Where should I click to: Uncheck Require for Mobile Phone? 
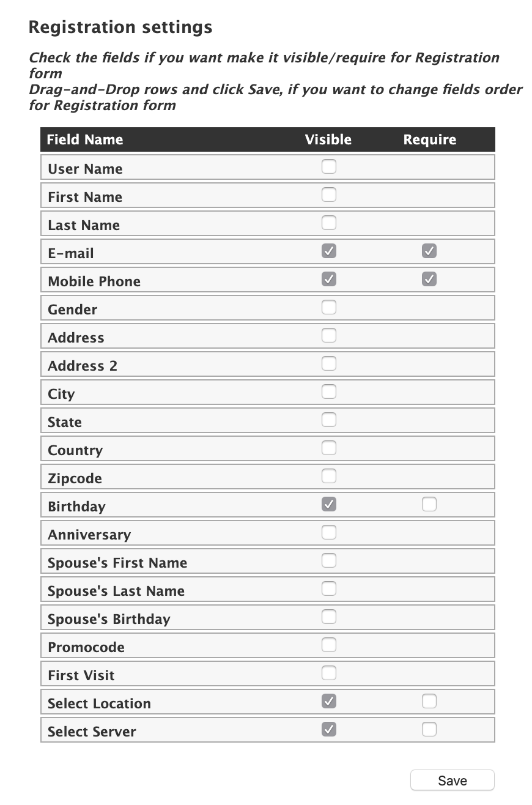tap(429, 279)
